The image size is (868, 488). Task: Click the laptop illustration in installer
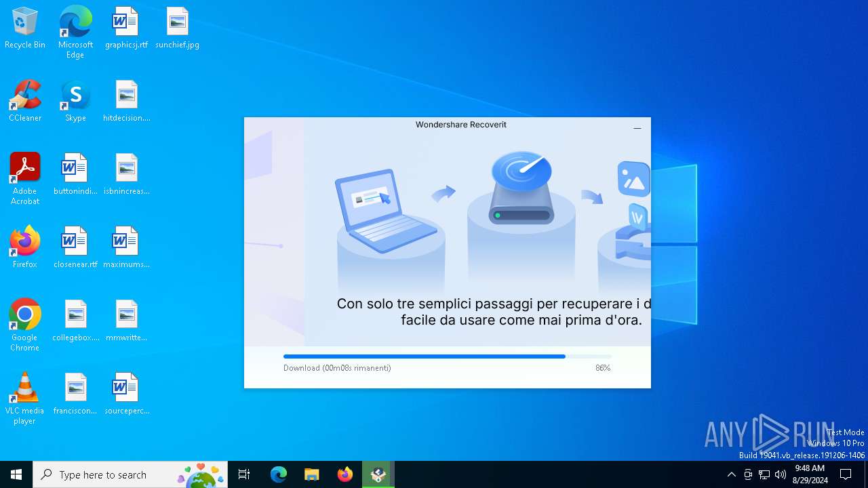387,211
